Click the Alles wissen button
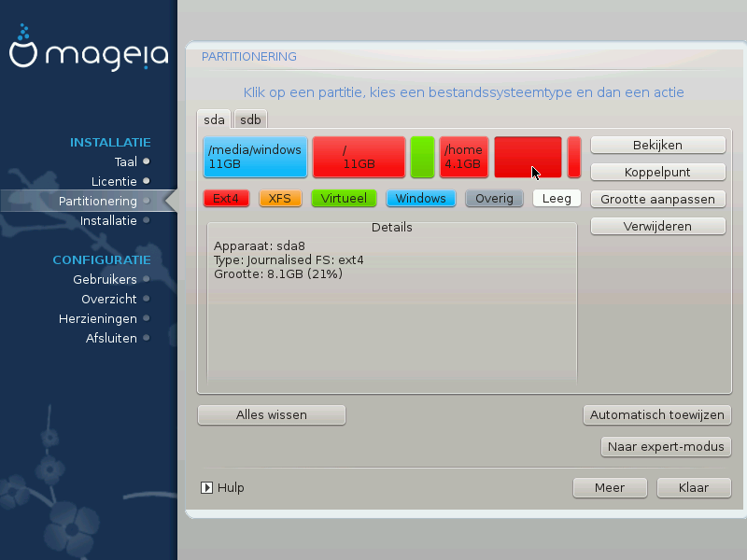The height and width of the screenshot is (560, 747). (272, 414)
